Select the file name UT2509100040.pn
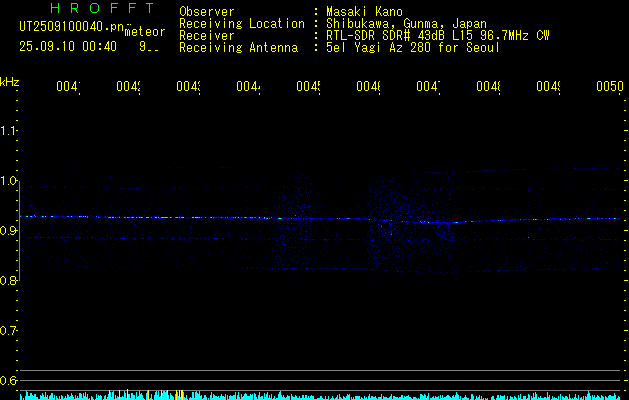The height and width of the screenshot is (400, 629). [71, 27]
